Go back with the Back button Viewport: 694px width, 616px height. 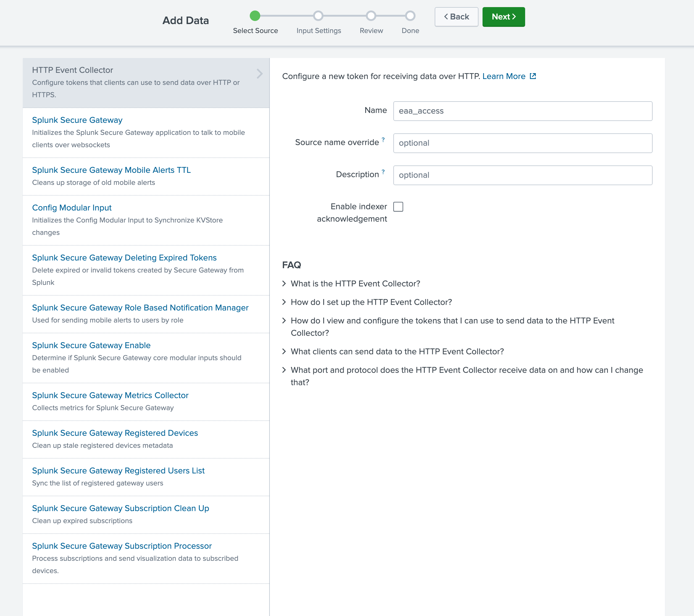coord(456,17)
